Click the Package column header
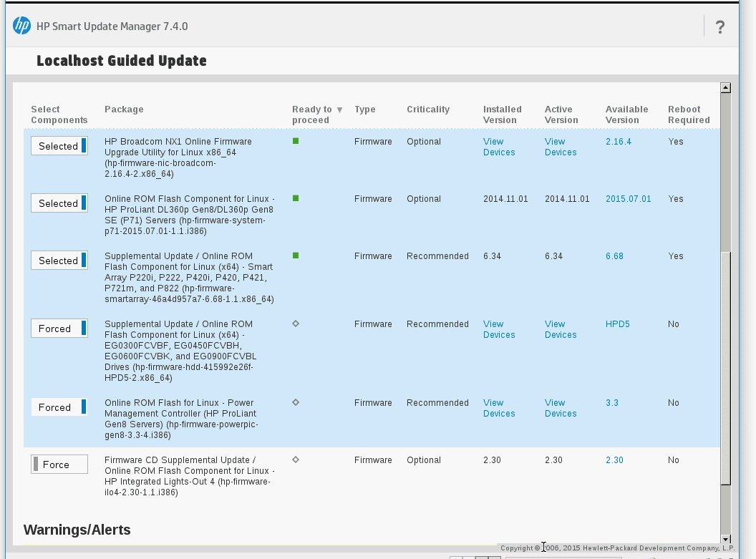Viewport: 756px width, 559px height. point(124,109)
